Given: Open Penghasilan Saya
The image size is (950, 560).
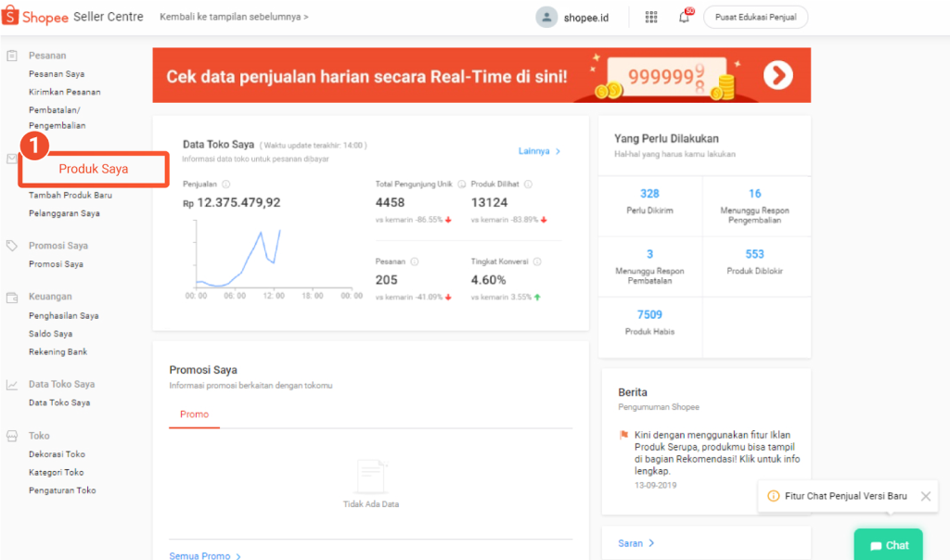Looking at the screenshot, I should (64, 315).
